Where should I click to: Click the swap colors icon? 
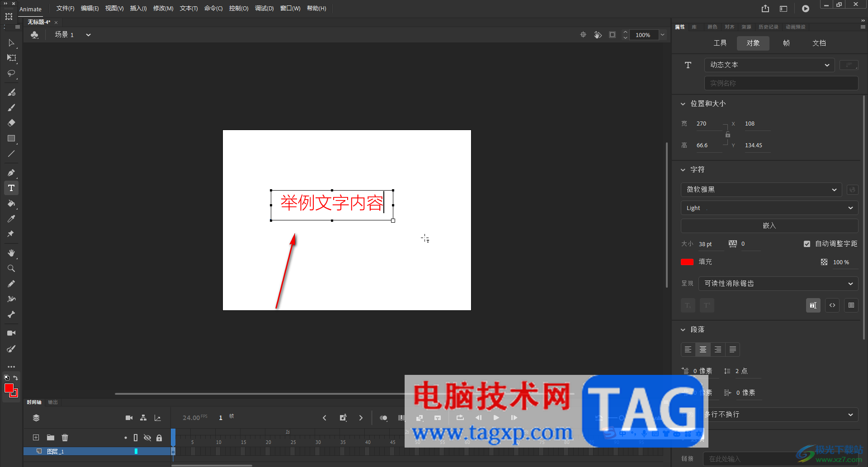pyautogui.click(x=16, y=378)
